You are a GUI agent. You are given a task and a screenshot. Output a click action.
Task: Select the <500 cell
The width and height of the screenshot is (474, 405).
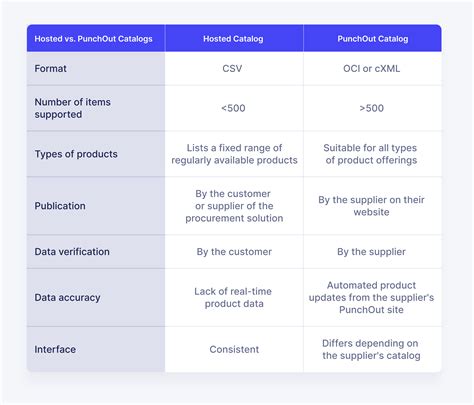233,108
